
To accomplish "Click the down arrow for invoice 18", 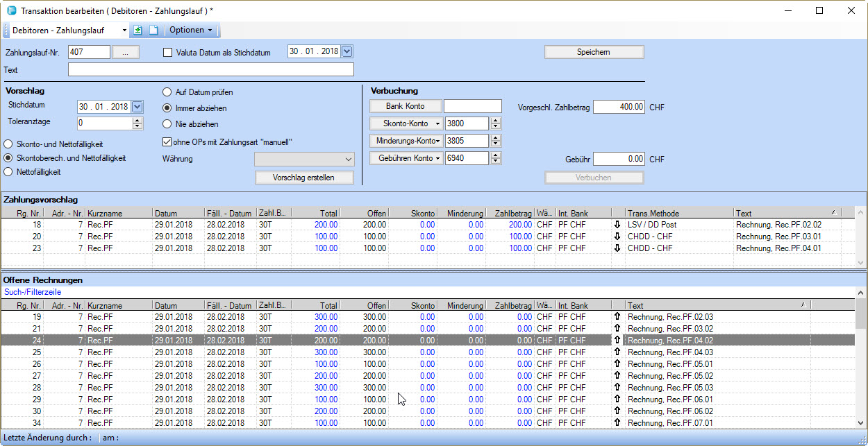I will (617, 225).
